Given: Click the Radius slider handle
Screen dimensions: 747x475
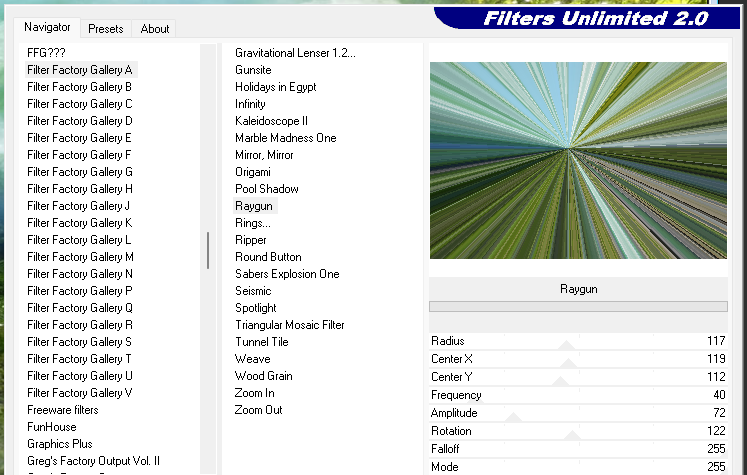Looking at the screenshot, I should pos(566,345).
